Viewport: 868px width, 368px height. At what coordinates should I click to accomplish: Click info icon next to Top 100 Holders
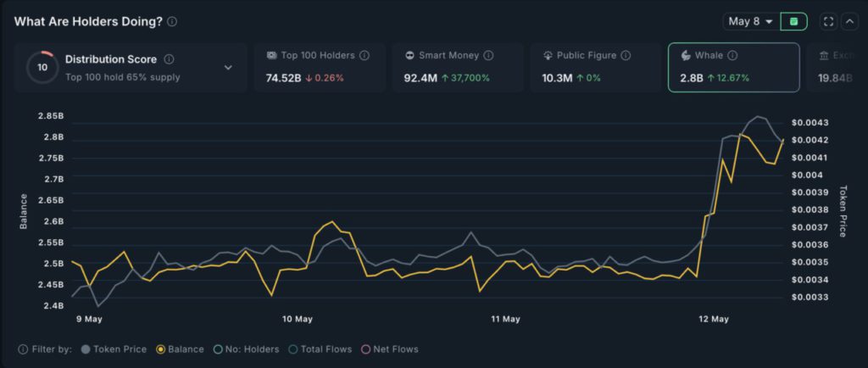point(364,55)
